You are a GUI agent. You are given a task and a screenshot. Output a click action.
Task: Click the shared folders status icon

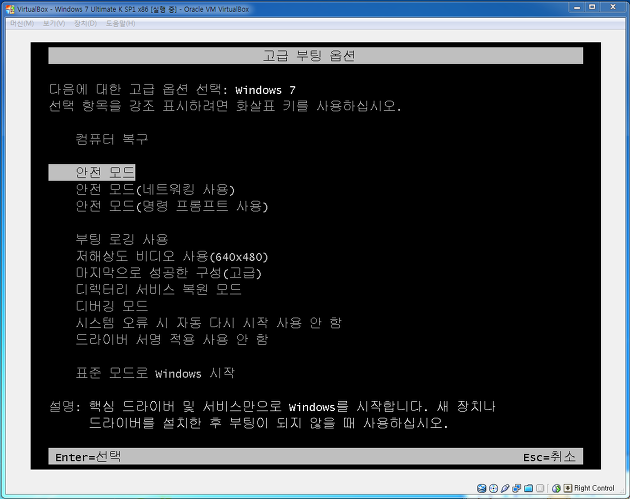click(528, 488)
